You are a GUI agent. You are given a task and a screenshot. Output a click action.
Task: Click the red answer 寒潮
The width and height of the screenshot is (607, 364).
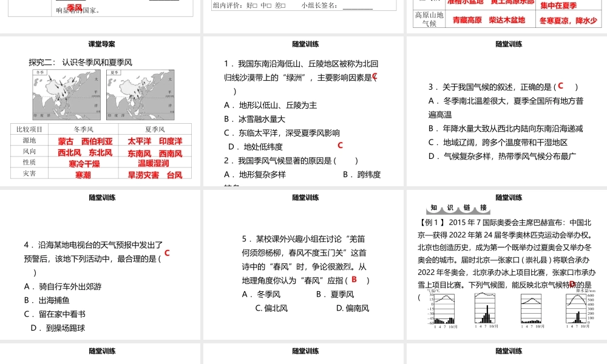pyautogui.click(x=83, y=175)
